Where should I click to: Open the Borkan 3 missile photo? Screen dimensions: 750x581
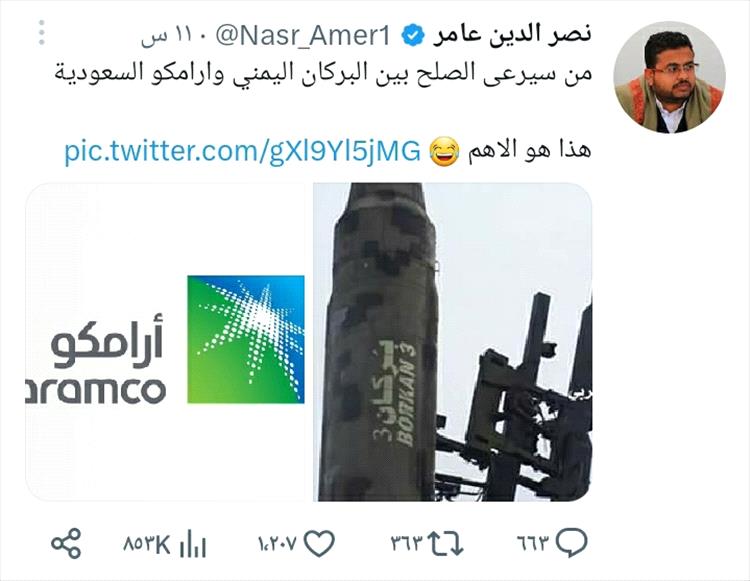(452, 342)
